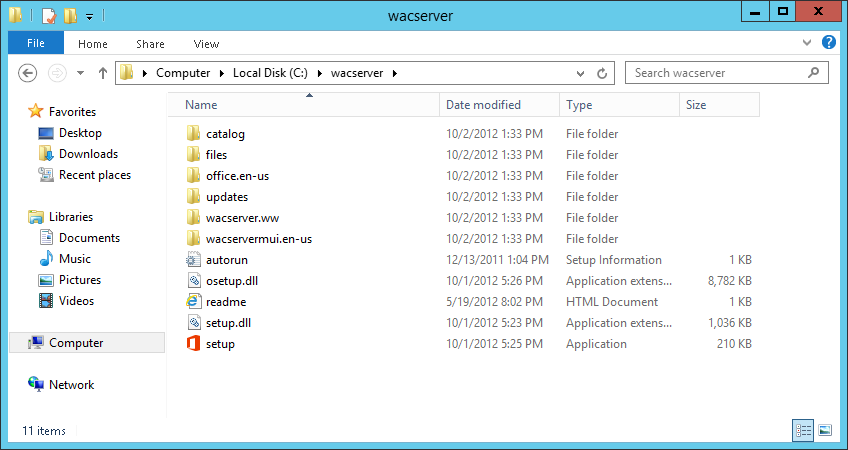The width and height of the screenshot is (848, 450).
Task: Select the HTML Document type text
Action: [x=612, y=302]
